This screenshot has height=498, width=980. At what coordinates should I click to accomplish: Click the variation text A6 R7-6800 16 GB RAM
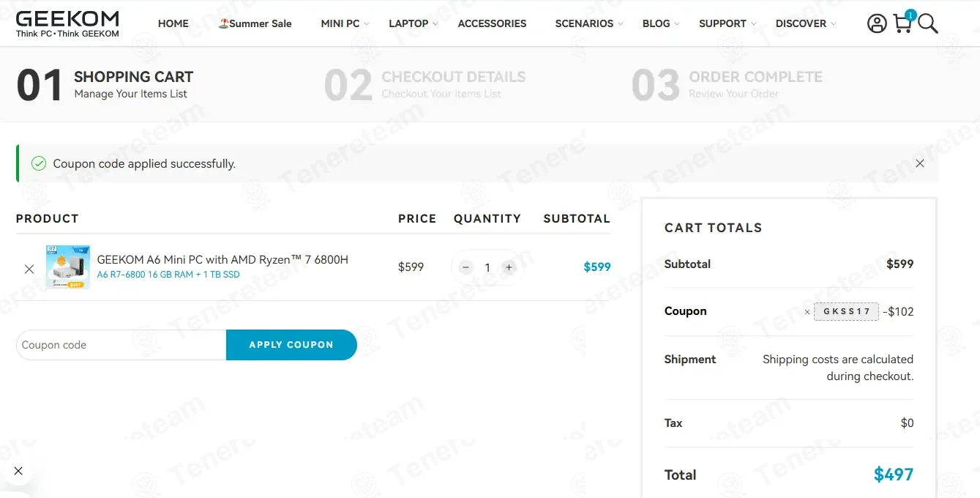[168, 275]
